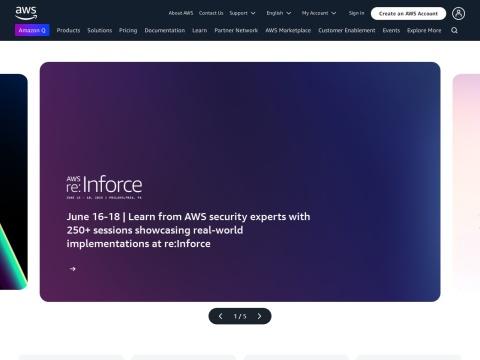Image resolution: width=480 pixels, height=360 pixels.
Task: Open Customer Enablement menu
Action: (x=347, y=30)
